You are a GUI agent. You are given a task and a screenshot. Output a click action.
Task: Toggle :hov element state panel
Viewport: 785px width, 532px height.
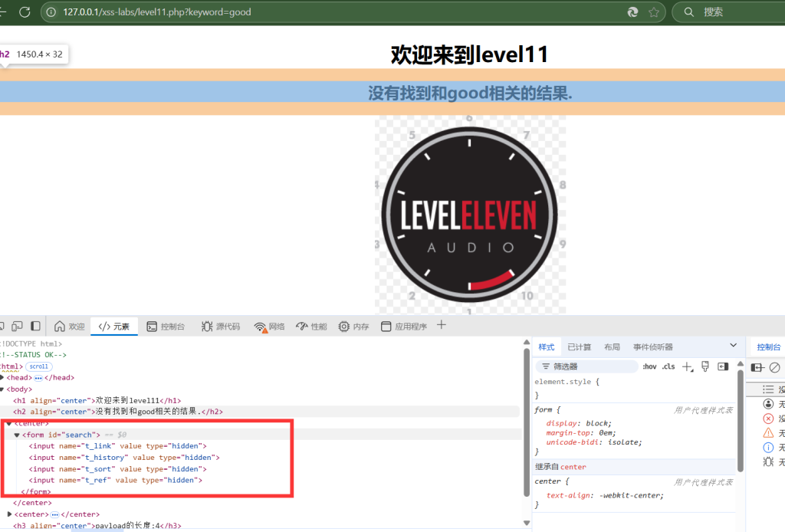650,367
